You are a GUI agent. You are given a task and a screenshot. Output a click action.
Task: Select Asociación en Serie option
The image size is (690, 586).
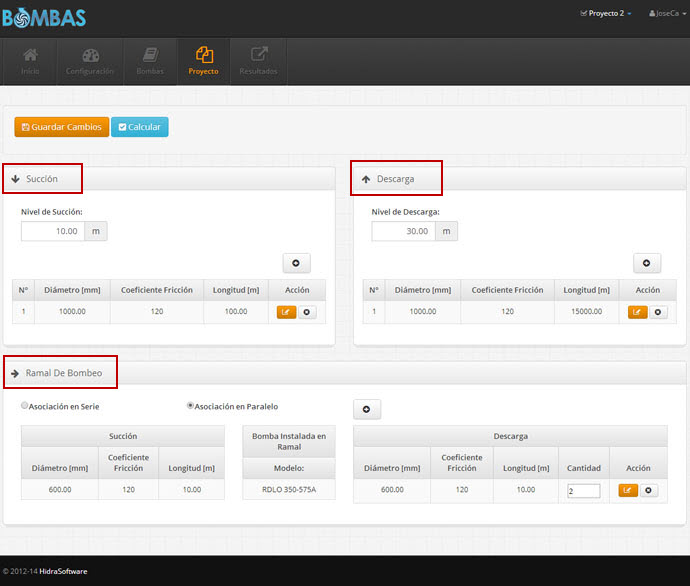tap(25, 406)
